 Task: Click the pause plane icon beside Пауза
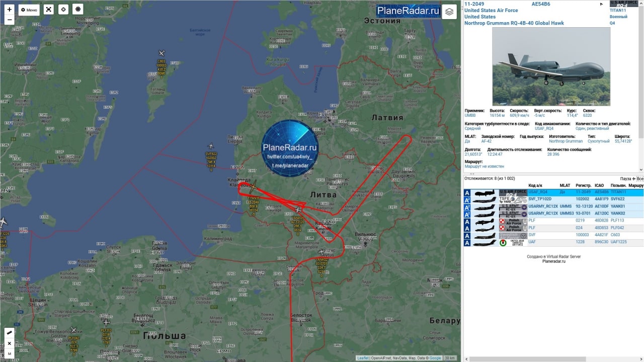click(634, 179)
